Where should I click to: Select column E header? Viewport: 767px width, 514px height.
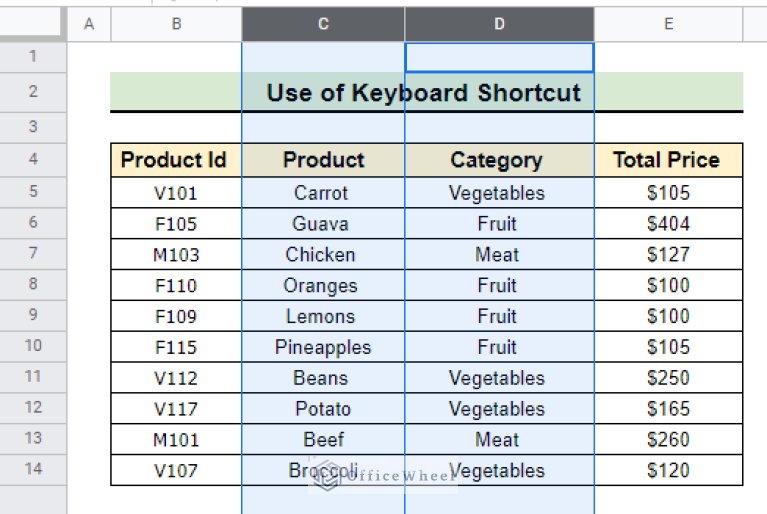click(x=668, y=25)
